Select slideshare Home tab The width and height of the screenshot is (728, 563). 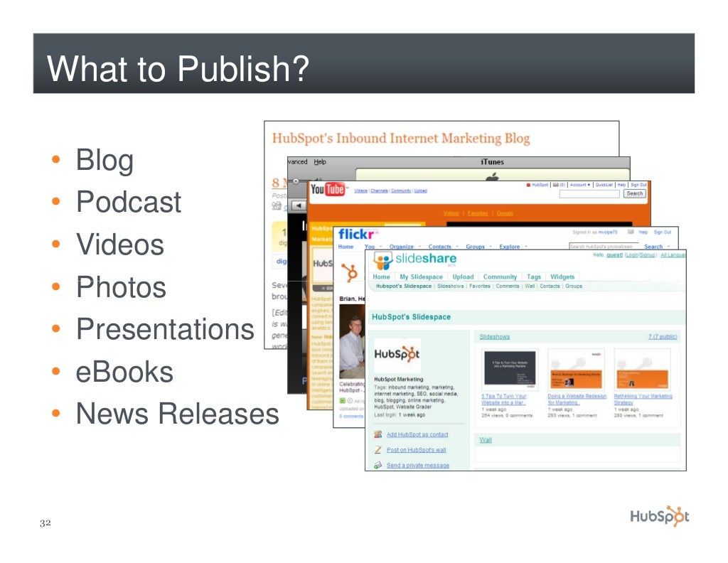pos(381,277)
